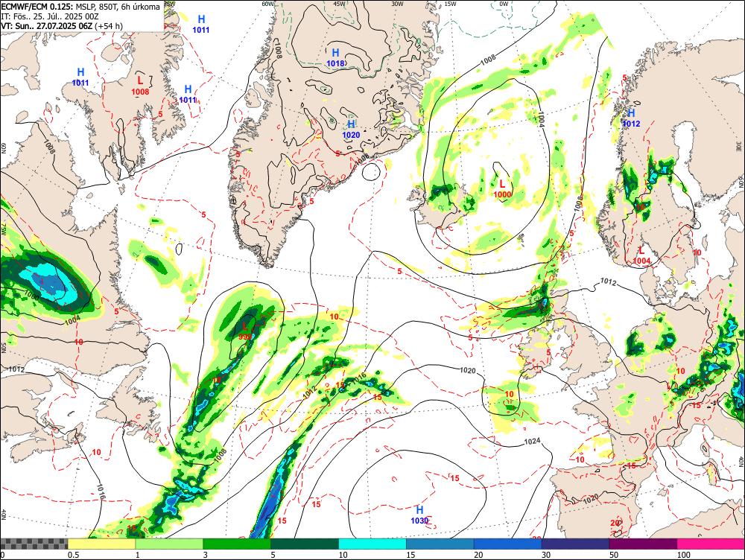Click the '0W' longitude label at top

click(x=504, y=3)
